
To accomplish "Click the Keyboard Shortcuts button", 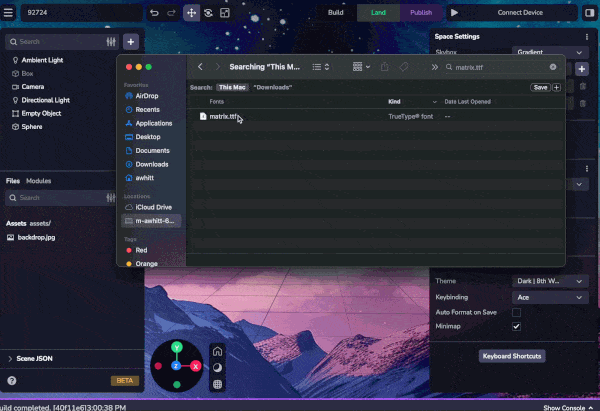I will (512, 356).
